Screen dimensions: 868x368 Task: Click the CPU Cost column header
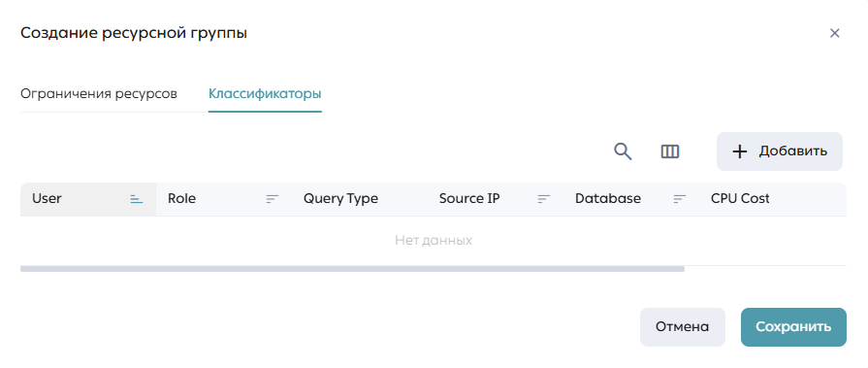click(773, 199)
